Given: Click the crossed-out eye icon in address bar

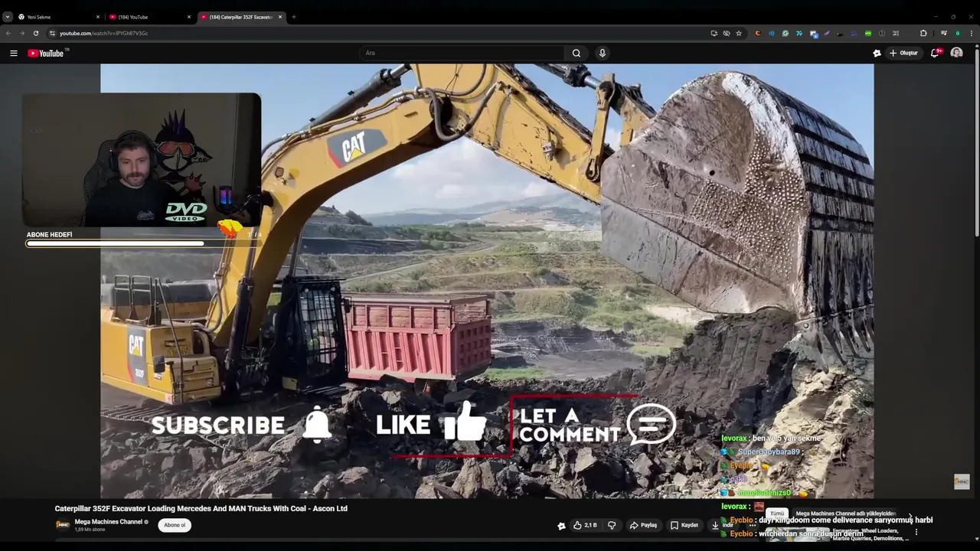Looking at the screenshot, I should (727, 33).
